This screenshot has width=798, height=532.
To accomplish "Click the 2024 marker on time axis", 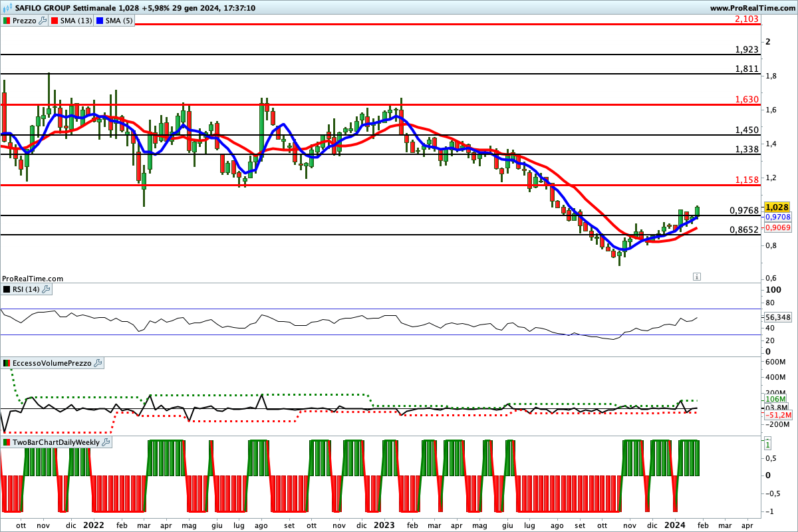I will point(676,525).
